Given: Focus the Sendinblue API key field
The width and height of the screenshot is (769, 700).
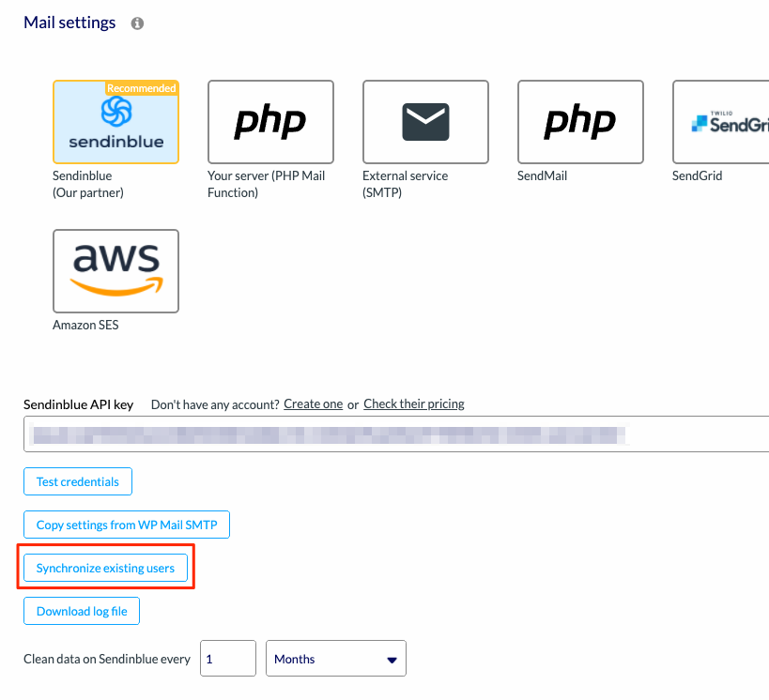Looking at the screenshot, I should (396, 434).
